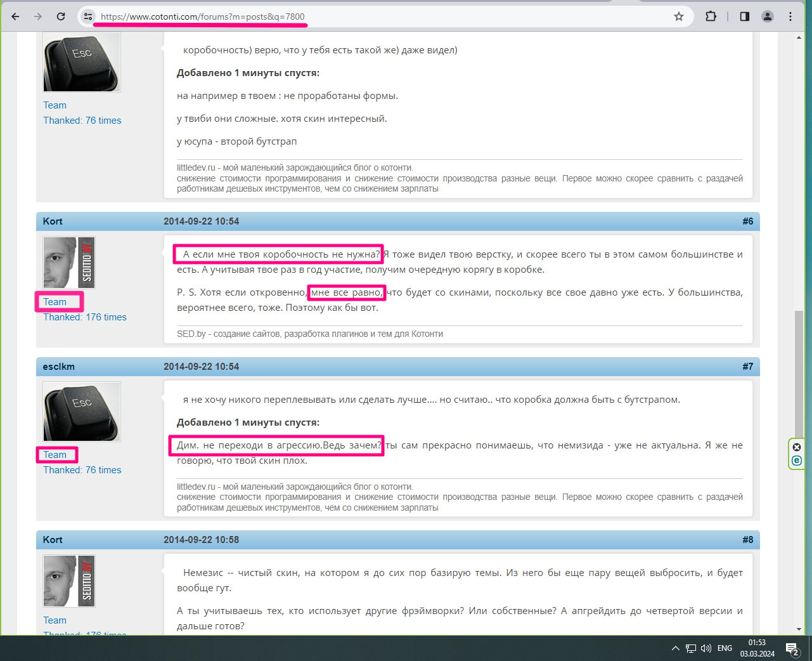
Task: View site information icon in address bar
Action: coord(89,16)
